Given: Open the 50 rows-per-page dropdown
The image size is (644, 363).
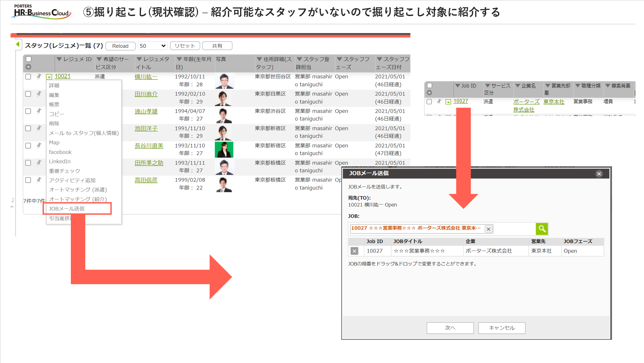Looking at the screenshot, I should [x=152, y=46].
